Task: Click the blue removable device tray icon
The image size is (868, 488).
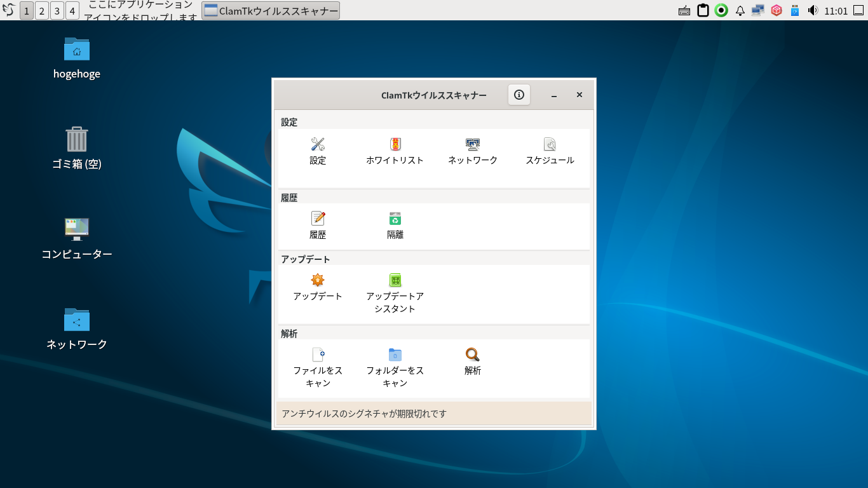Action: [794, 11]
